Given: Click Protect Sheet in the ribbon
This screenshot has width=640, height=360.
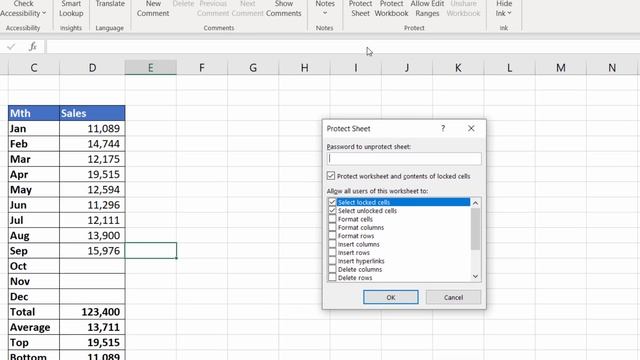Looking at the screenshot, I should tap(360, 9).
